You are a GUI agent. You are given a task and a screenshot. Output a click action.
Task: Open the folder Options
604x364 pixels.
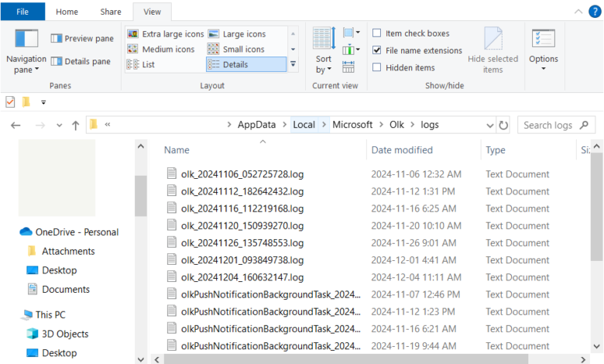click(x=544, y=50)
